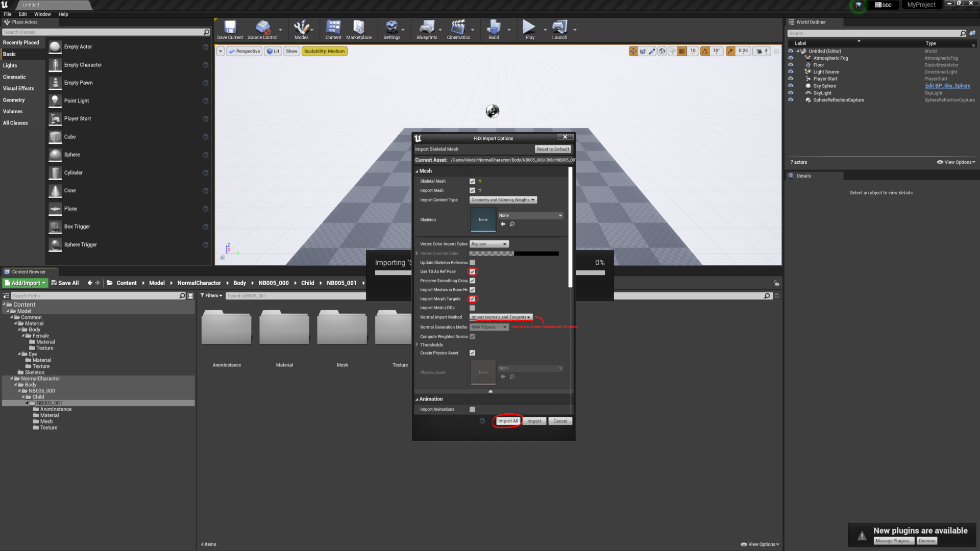Open the Help menu
The height and width of the screenshot is (551, 980).
(63, 14)
